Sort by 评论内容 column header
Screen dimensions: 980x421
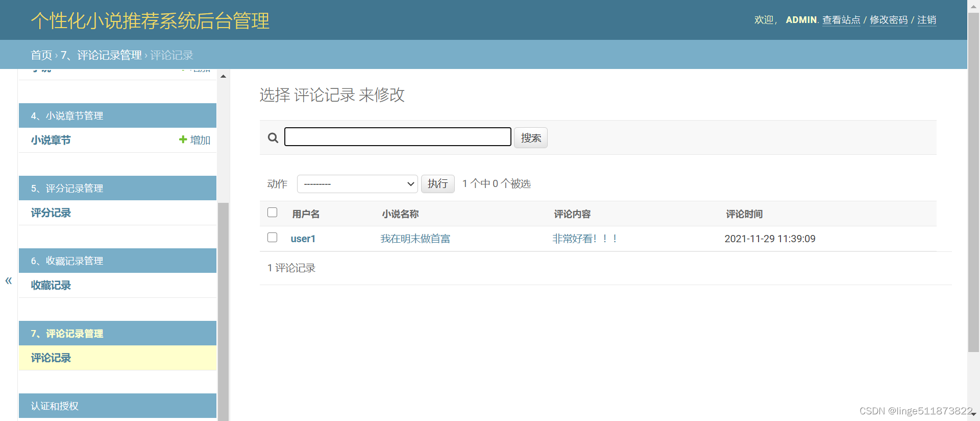572,214
